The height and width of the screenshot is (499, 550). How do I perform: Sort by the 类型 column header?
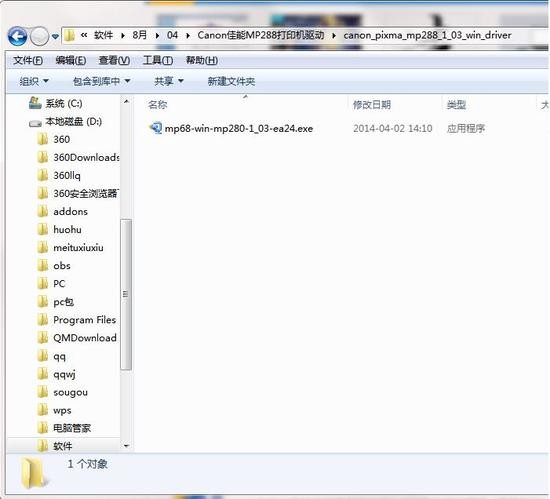click(456, 104)
